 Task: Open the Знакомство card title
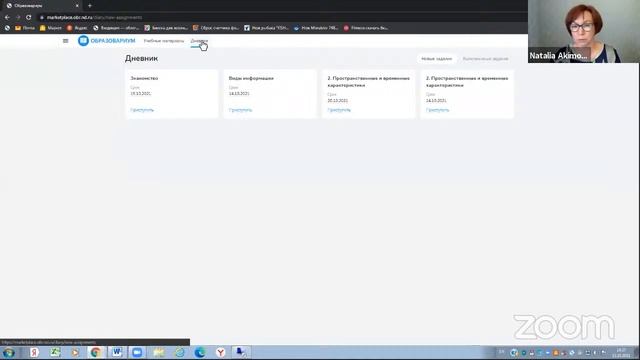pos(144,78)
